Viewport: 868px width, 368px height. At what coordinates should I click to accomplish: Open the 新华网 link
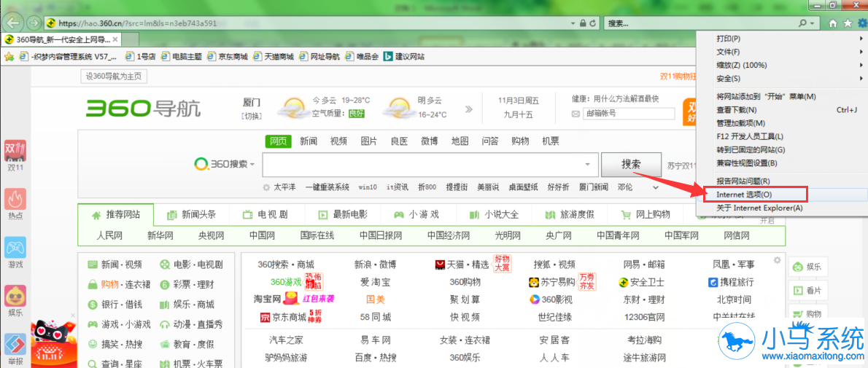tap(160, 236)
